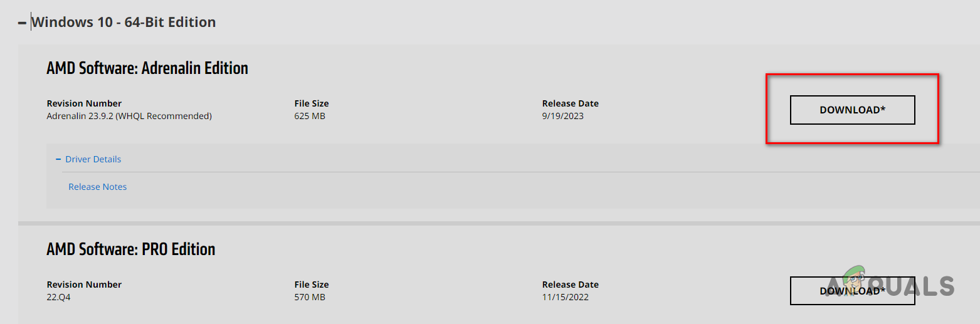Image resolution: width=980 pixels, height=324 pixels.
Task: Collapse the Windows 10 64-Bit Edition section
Action: [23, 23]
